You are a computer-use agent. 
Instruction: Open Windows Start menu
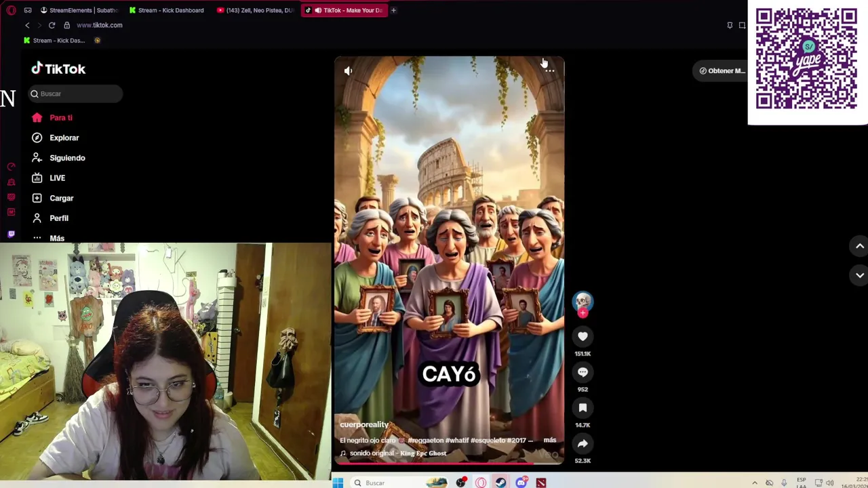(338, 483)
